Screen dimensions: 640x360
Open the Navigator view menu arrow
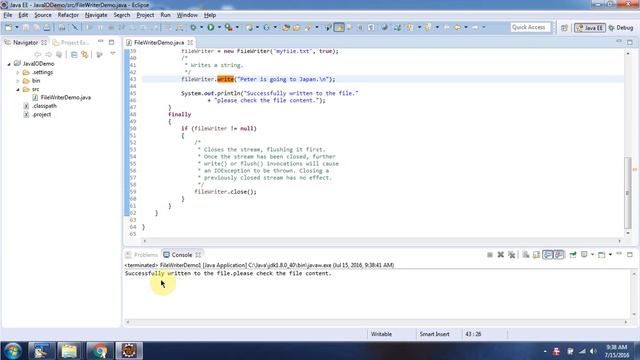coord(113,54)
